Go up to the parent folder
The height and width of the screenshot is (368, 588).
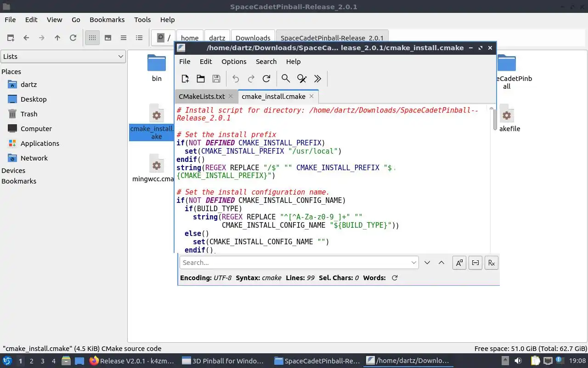[x=57, y=38]
